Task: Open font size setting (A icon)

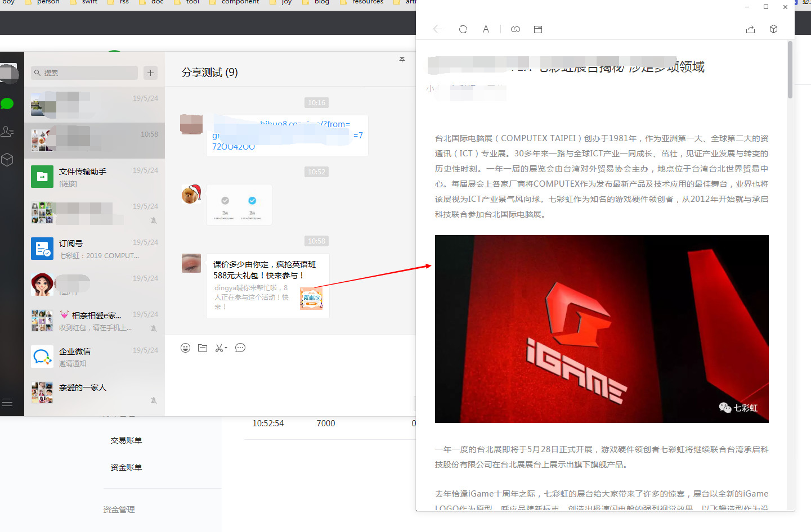Action: pos(486,29)
